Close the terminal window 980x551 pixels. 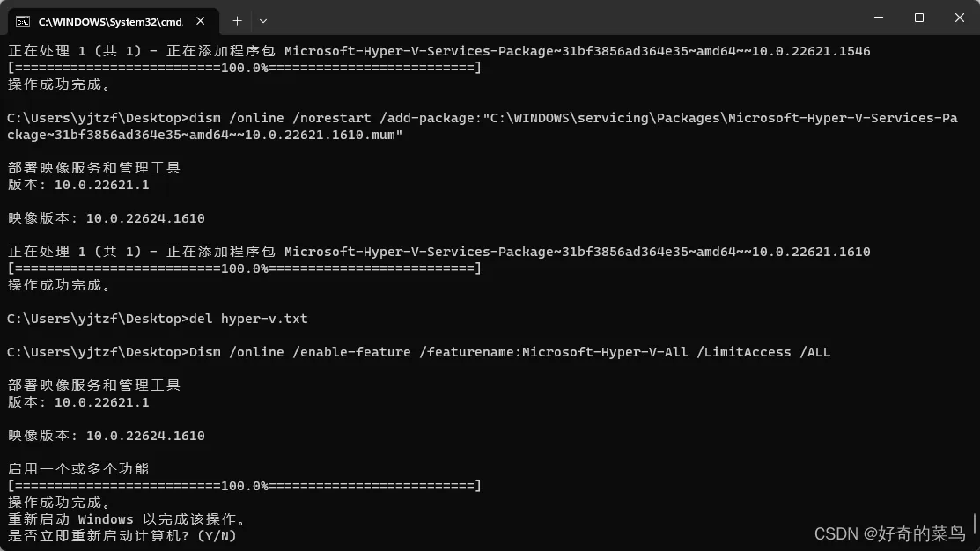click(959, 18)
